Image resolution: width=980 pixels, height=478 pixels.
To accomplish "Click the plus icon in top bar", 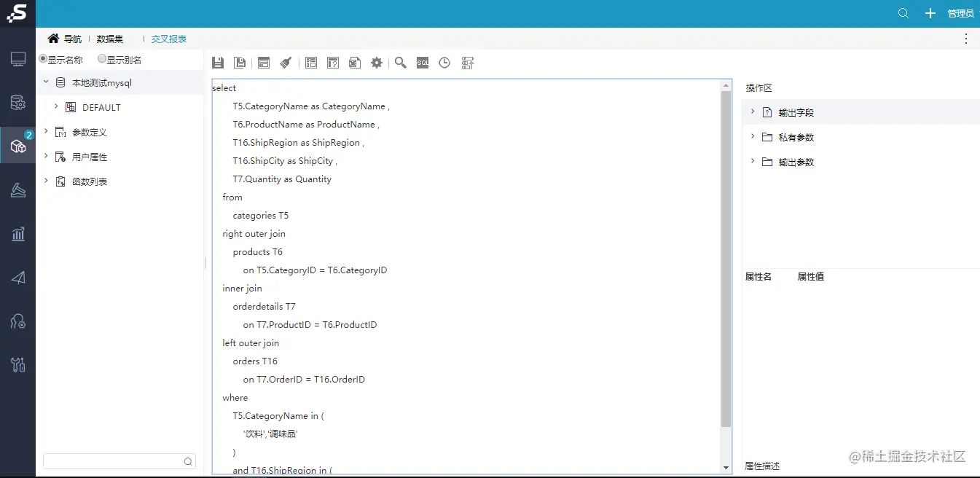I will (x=930, y=13).
